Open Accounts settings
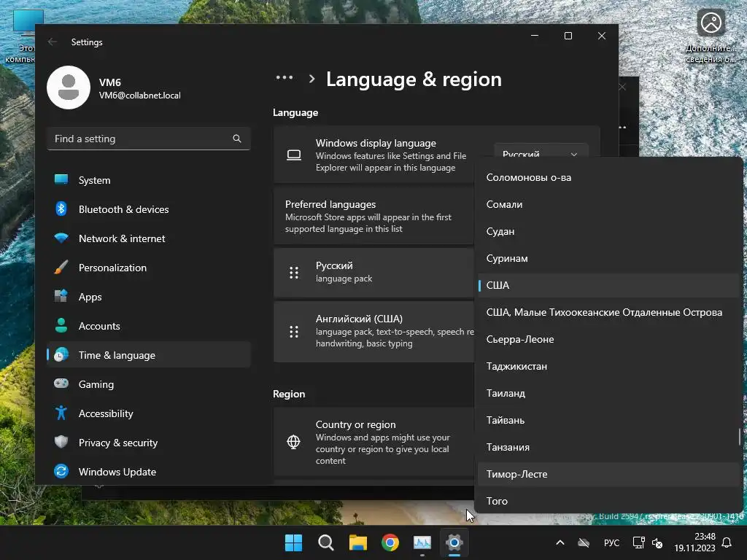747x560 pixels. click(x=149, y=326)
